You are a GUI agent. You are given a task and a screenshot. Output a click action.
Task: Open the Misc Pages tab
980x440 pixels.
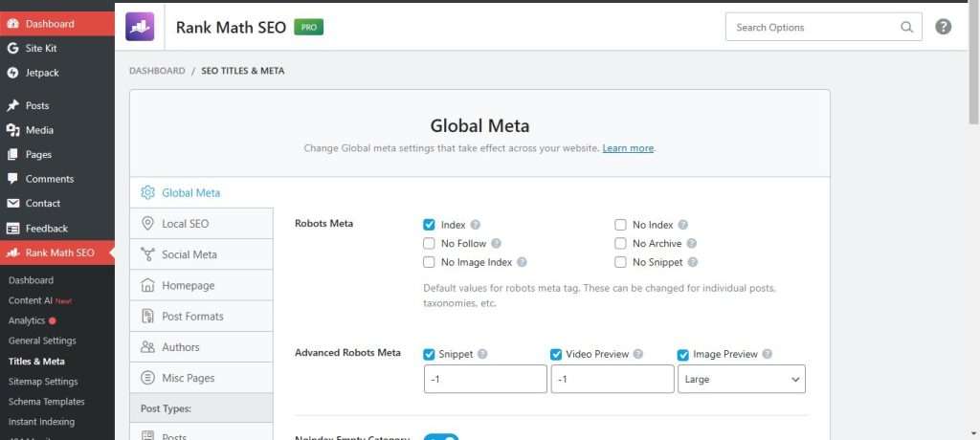point(201,378)
